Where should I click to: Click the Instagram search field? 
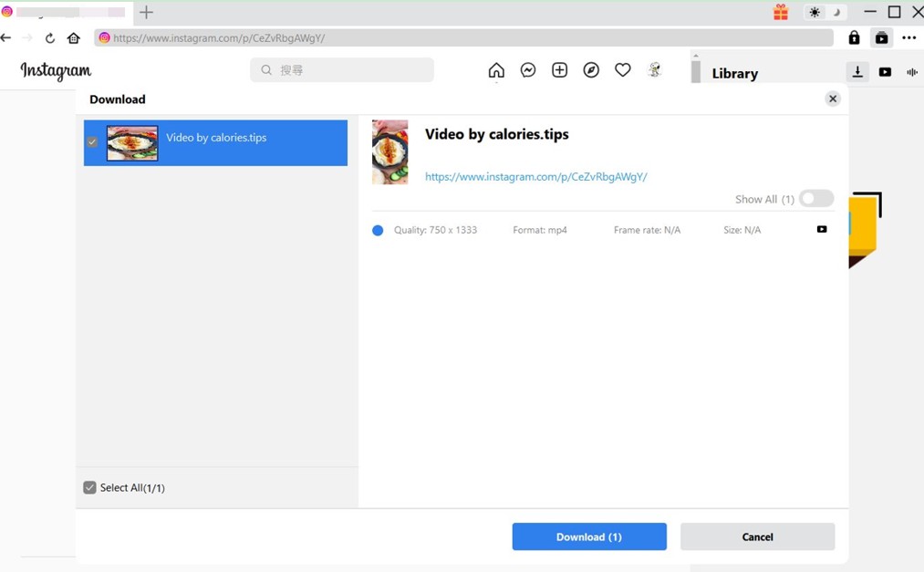(x=342, y=70)
